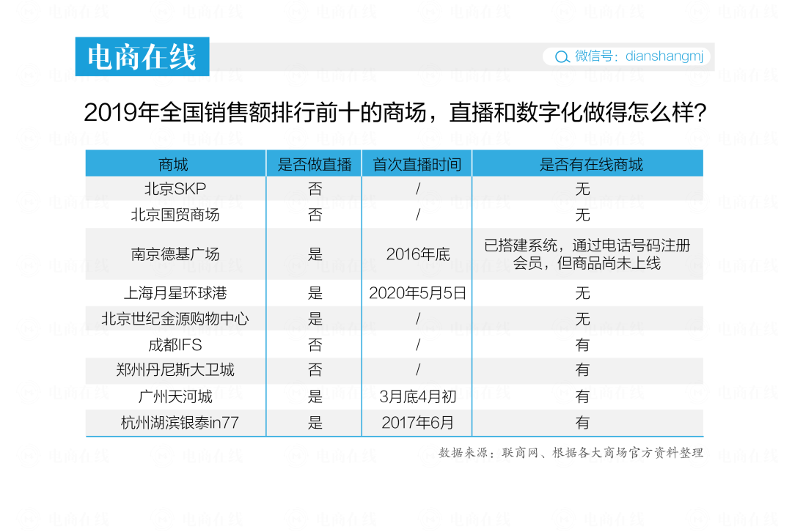This screenshot has width=792, height=532.
Task: Select the 杭州湖滨银泰in77 cell
Action: click(180, 423)
